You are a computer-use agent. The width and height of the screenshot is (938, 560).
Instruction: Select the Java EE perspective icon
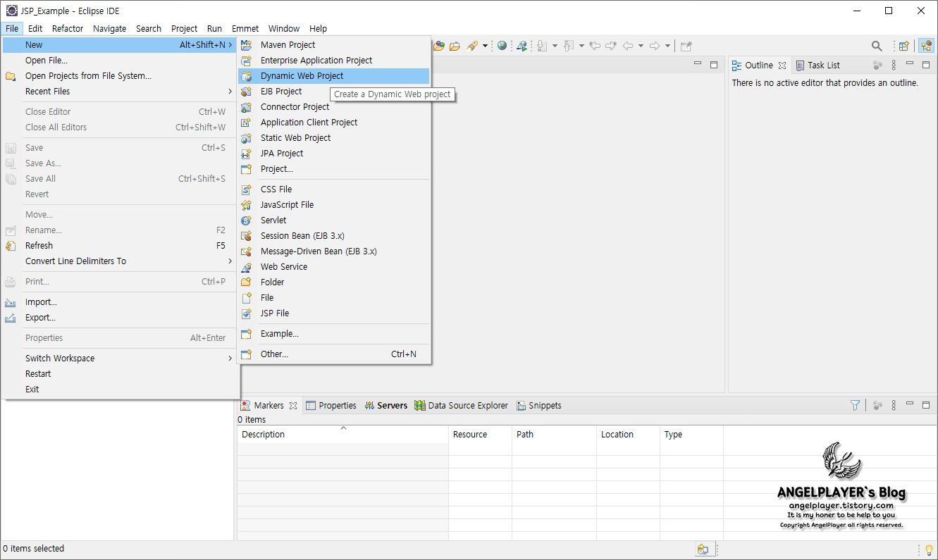926,46
